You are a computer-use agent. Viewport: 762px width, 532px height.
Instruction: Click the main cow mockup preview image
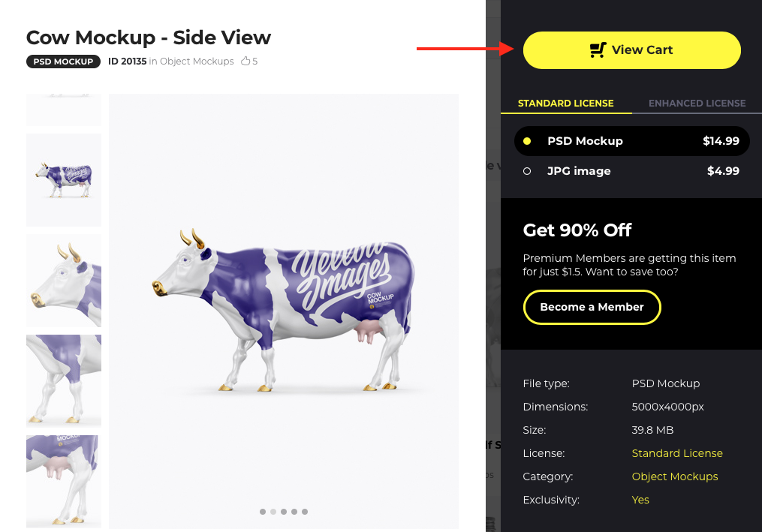click(x=284, y=311)
